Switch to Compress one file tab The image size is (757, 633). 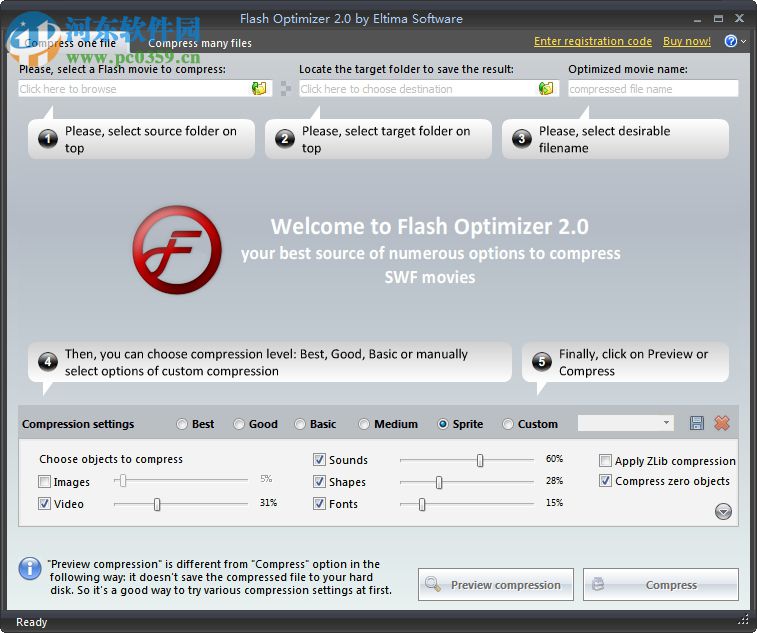click(x=70, y=43)
